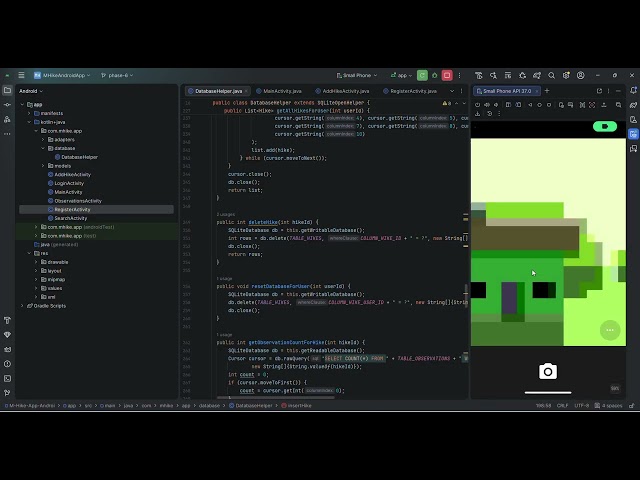Screen dimensions: 640x480
Task: Stop the running app with red button
Action: pos(447,75)
